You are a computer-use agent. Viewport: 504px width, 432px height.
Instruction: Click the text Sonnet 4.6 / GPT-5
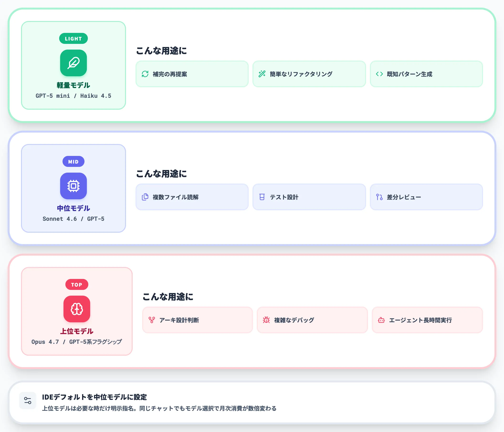73,219
